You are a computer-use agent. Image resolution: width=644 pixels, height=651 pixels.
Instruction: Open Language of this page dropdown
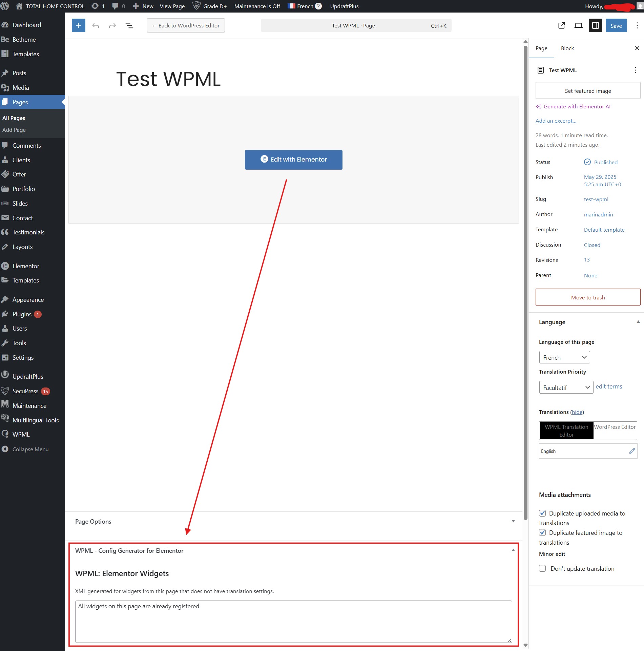pyautogui.click(x=564, y=357)
